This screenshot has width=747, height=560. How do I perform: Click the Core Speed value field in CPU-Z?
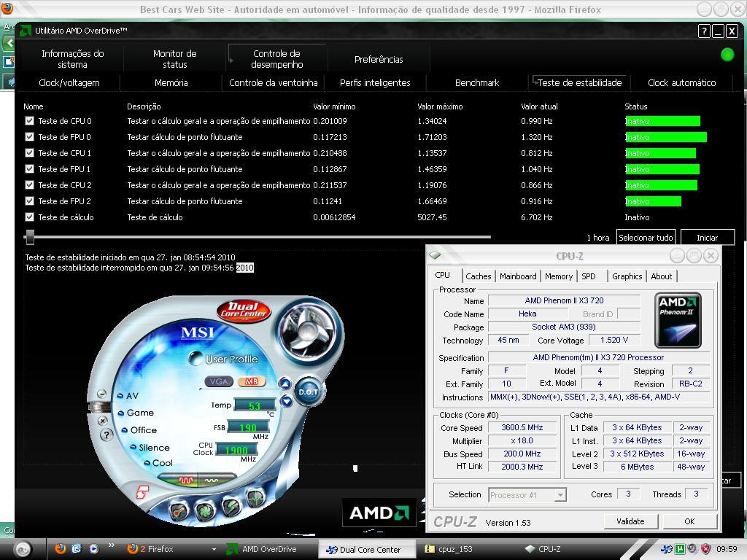(x=522, y=427)
